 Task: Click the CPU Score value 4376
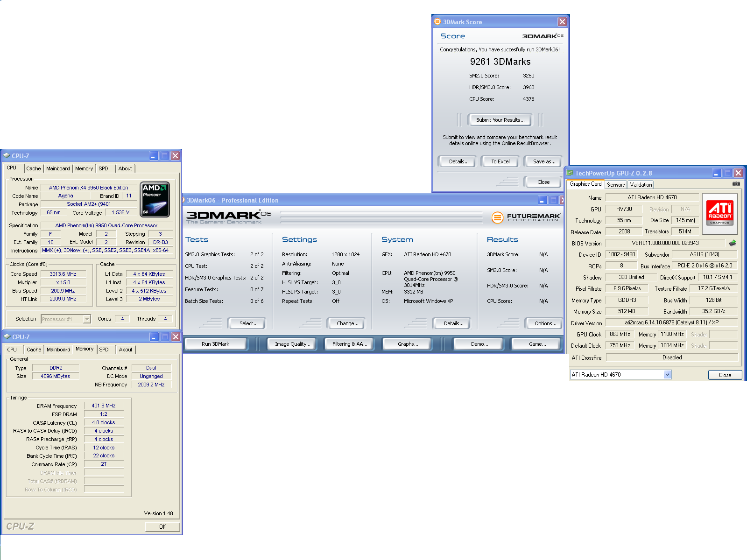click(x=528, y=99)
